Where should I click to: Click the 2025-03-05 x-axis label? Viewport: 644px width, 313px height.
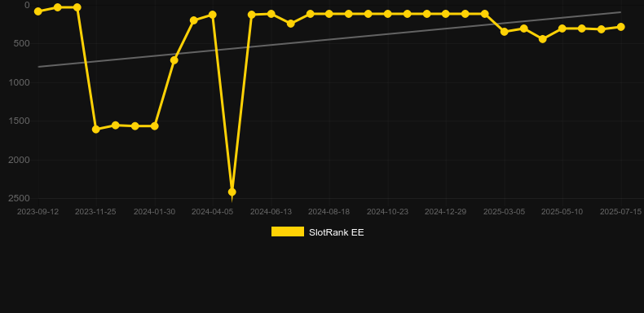(x=504, y=212)
